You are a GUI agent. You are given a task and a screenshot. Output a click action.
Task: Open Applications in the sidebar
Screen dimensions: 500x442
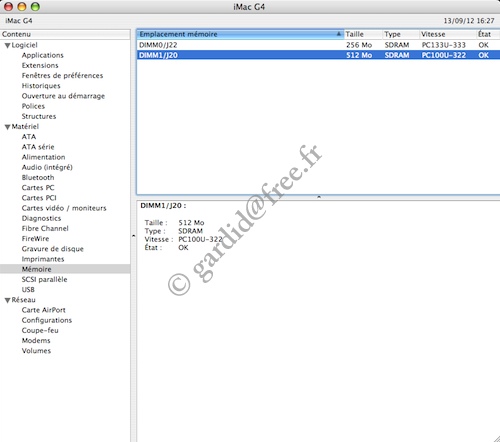pos(43,55)
